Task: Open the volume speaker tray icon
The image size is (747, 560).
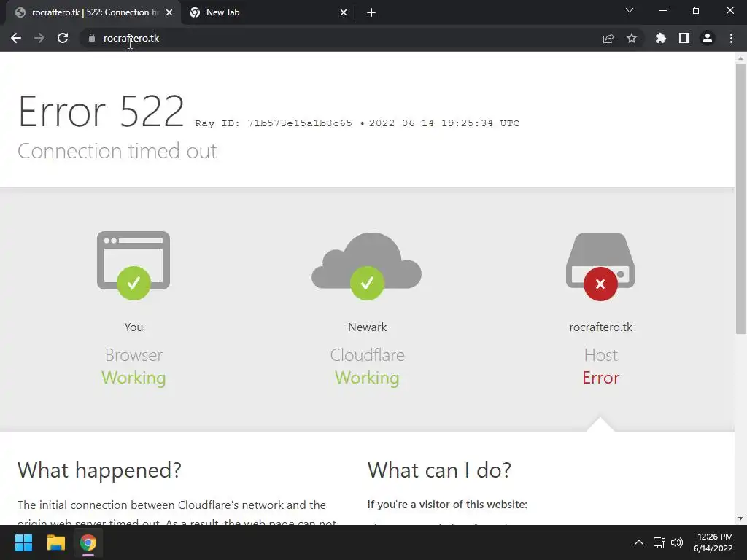Action: tap(677, 542)
